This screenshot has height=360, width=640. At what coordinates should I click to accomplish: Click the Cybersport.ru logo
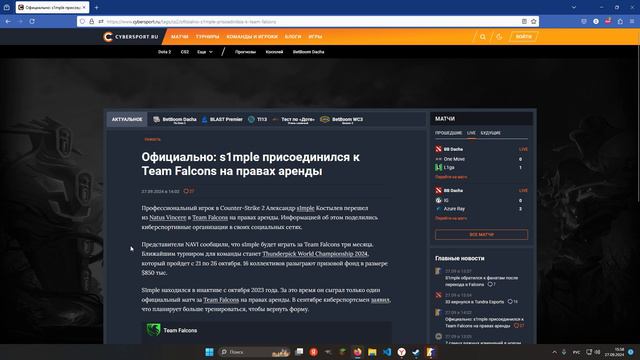tap(131, 37)
